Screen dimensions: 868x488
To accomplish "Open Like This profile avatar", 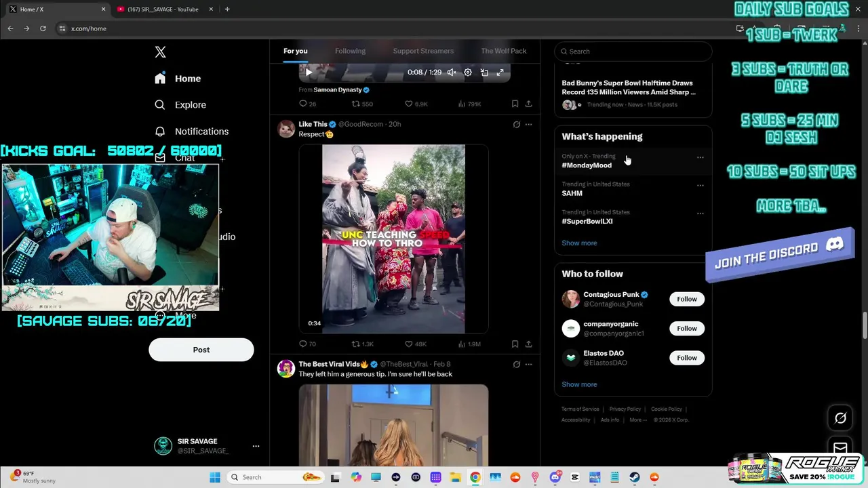I will click(x=286, y=128).
